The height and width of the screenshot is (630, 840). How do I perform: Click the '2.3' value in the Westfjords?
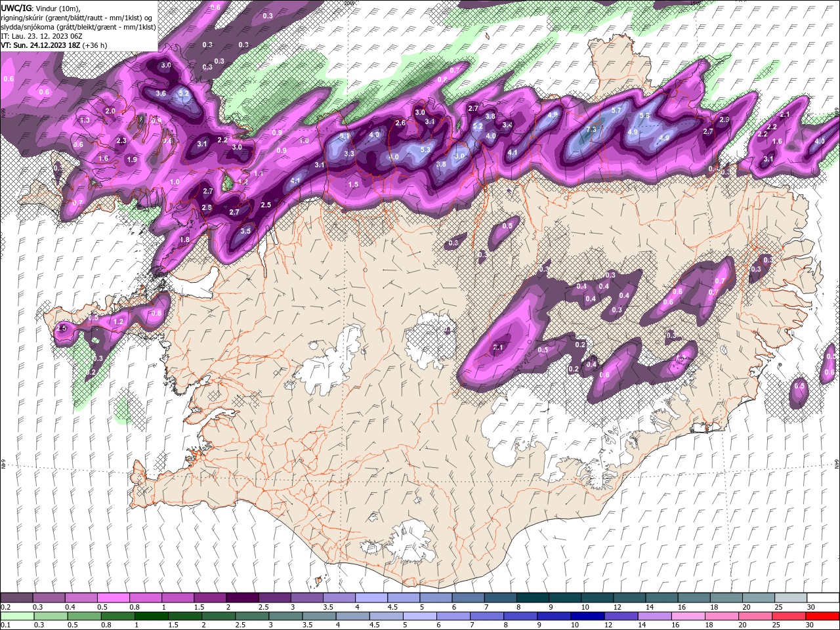point(121,141)
